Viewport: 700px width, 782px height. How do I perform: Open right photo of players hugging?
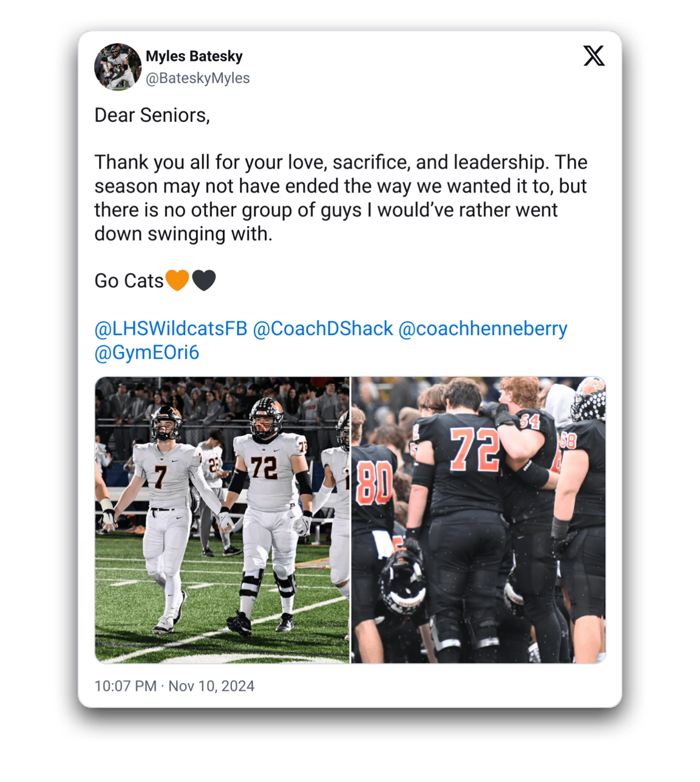pyautogui.click(x=478, y=520)
